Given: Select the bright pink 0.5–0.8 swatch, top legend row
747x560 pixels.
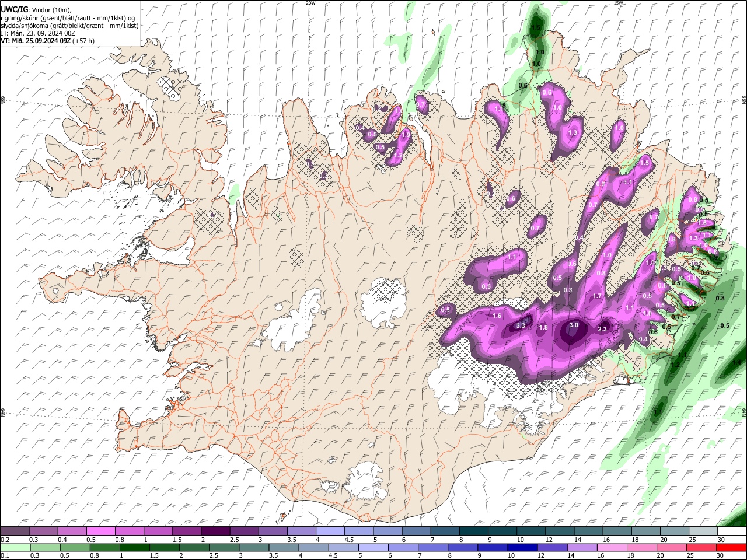Looking at the screenshot, I should click(x=100, y=531).
